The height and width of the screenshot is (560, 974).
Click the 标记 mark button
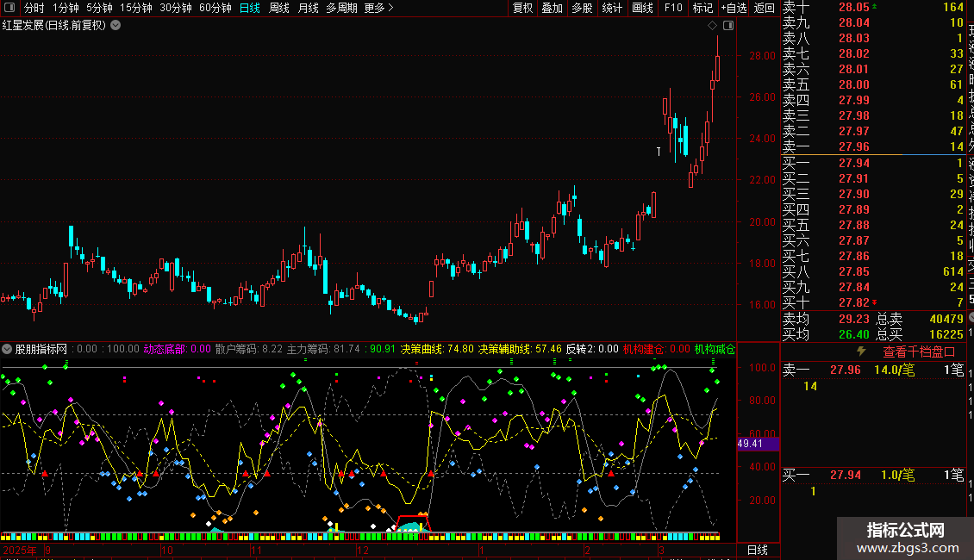coord(702,8)
